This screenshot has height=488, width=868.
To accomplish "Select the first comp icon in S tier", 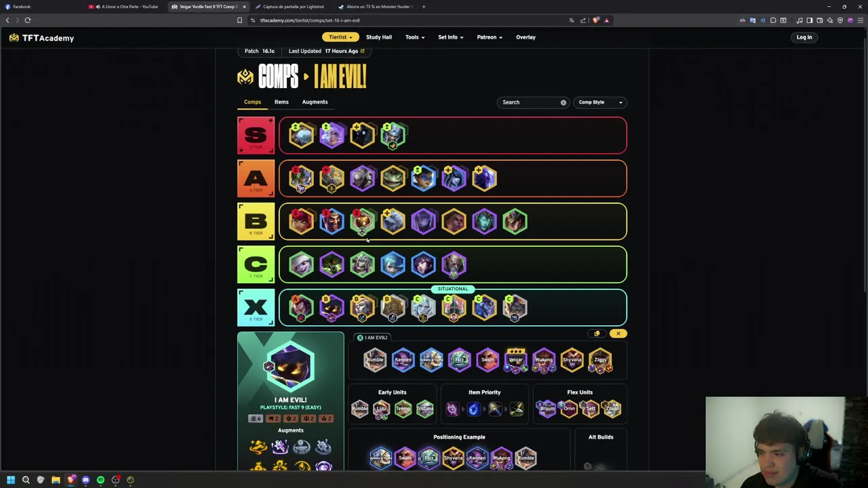I will [301, 136].
